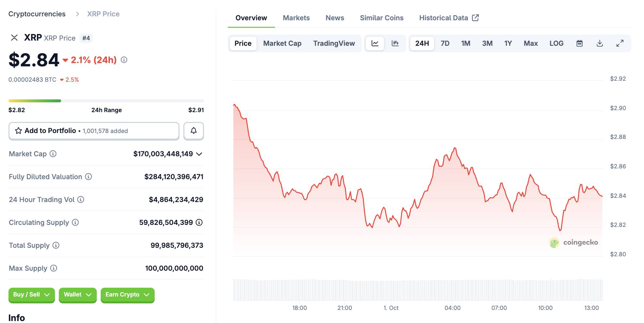Image resolution: width=644 pixels, height=323 pixels.
Task: Toggle LOG scale on chart
Action: pyautogui.click(x=556, y=43)
